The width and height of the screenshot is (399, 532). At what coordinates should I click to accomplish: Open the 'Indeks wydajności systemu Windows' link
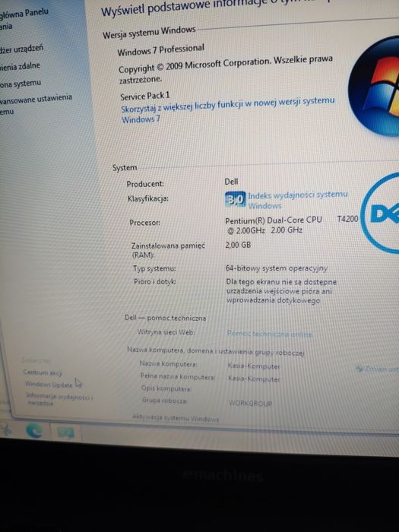pyautogui.click(x=298, y=200)
